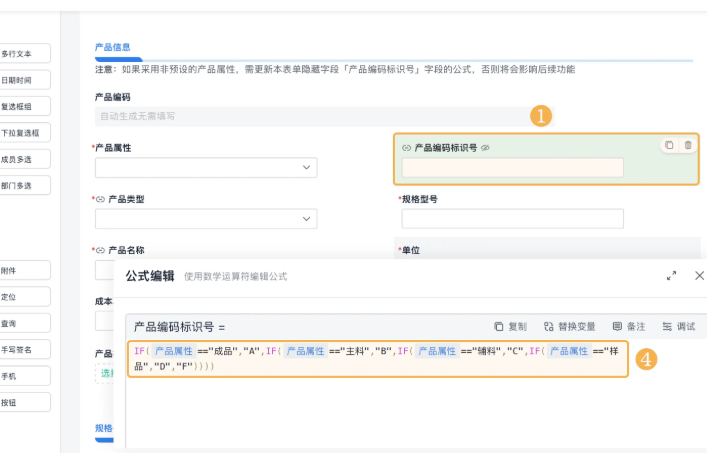Select the 部门多选 widget in sidebar

point(25,185)
